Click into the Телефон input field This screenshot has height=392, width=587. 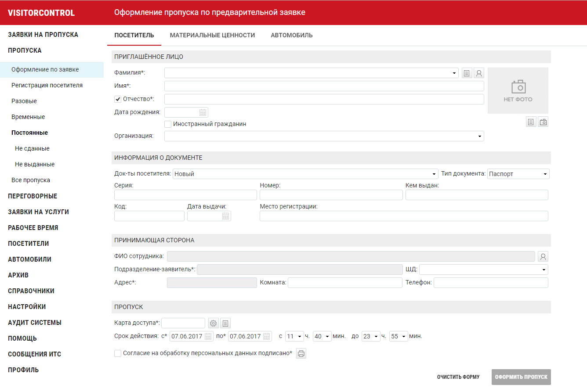click(x=491, y=283)
